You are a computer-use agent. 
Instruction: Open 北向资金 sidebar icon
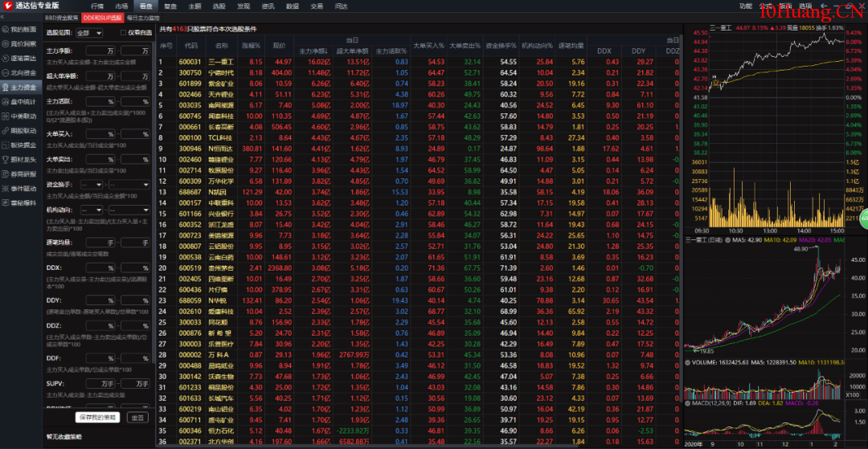(5, 72)
